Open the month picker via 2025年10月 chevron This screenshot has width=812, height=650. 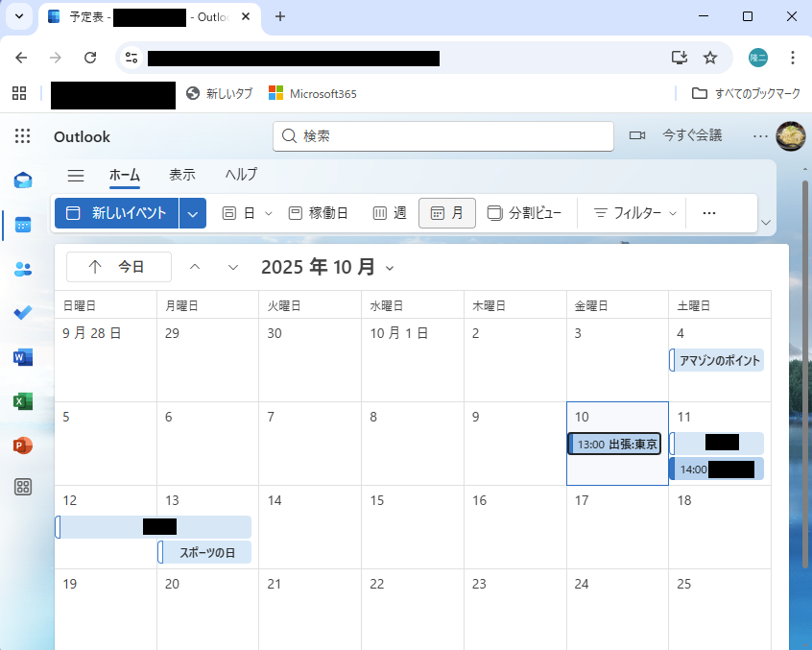pos(389,268)
